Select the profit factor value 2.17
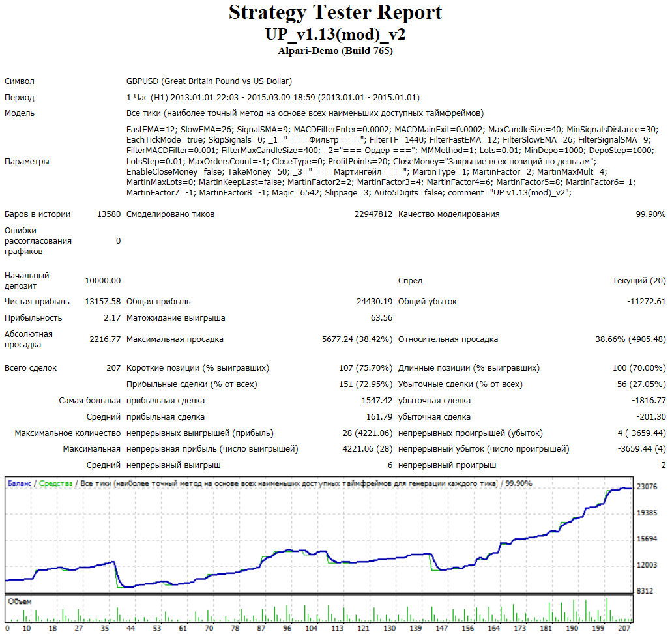 pyautogui.click(x=112, y=318)
